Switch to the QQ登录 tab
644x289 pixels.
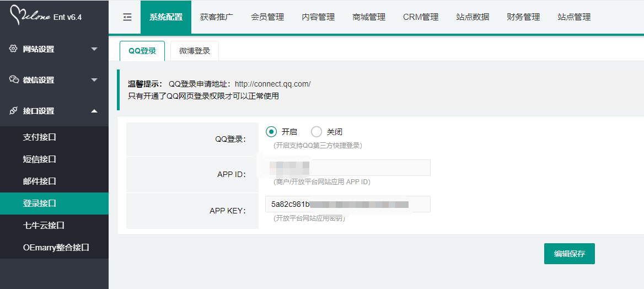[x=142, y=51]
